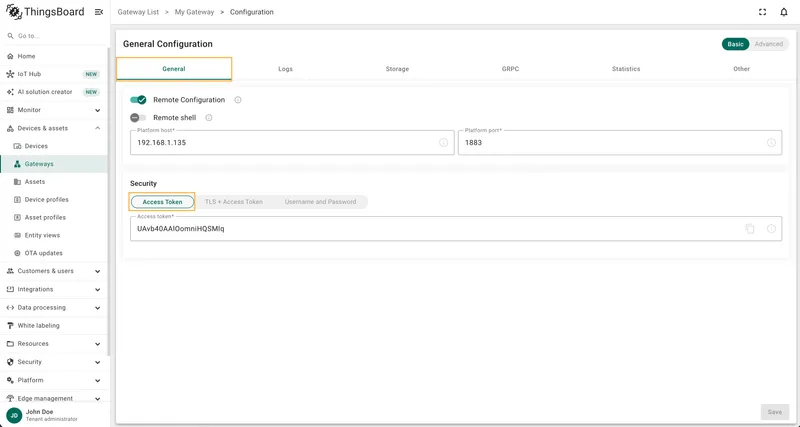800x427 pixels.
Task: Open the GRPC tab
Action: (510, 69)
